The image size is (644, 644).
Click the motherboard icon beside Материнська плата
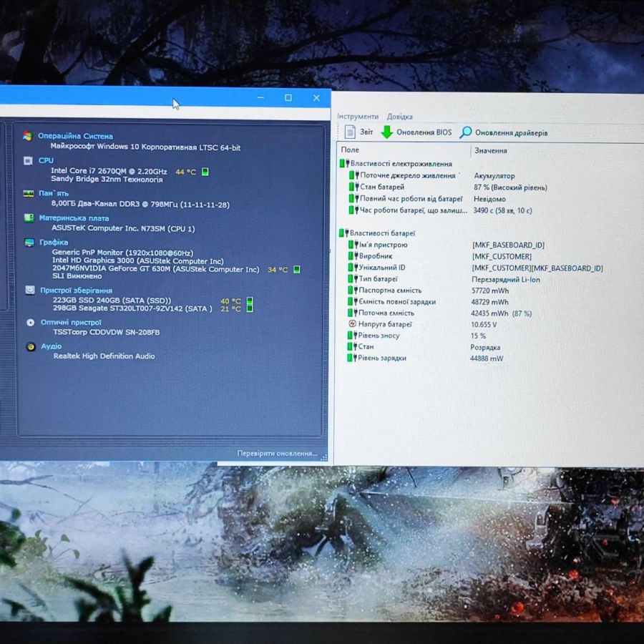pyautogui.click(x=29, y=218)
